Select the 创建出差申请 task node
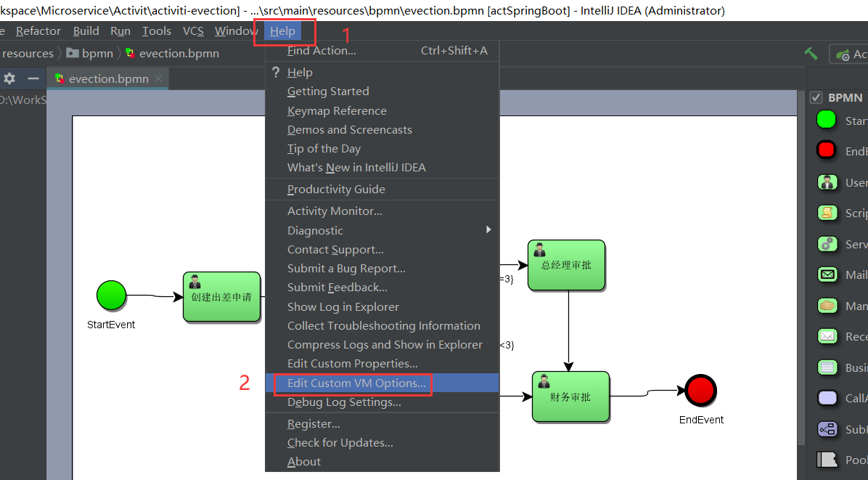This screenshot has width=868, height=480. 221,297
